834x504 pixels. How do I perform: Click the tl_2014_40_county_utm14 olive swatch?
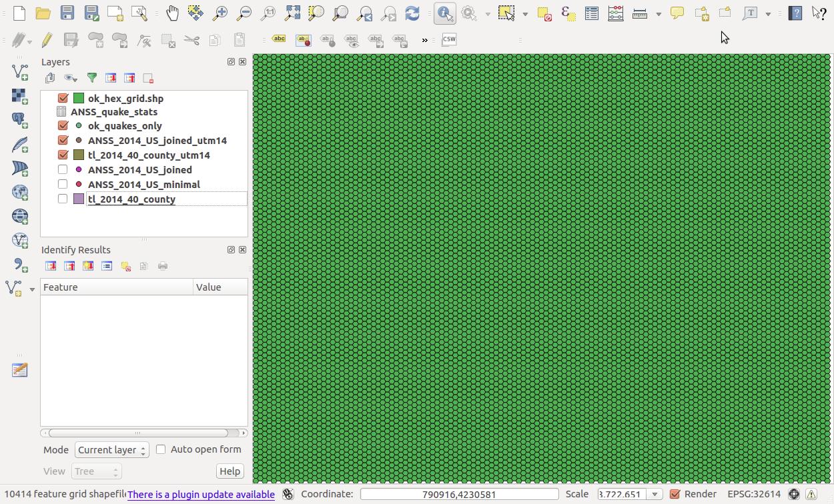79,155
